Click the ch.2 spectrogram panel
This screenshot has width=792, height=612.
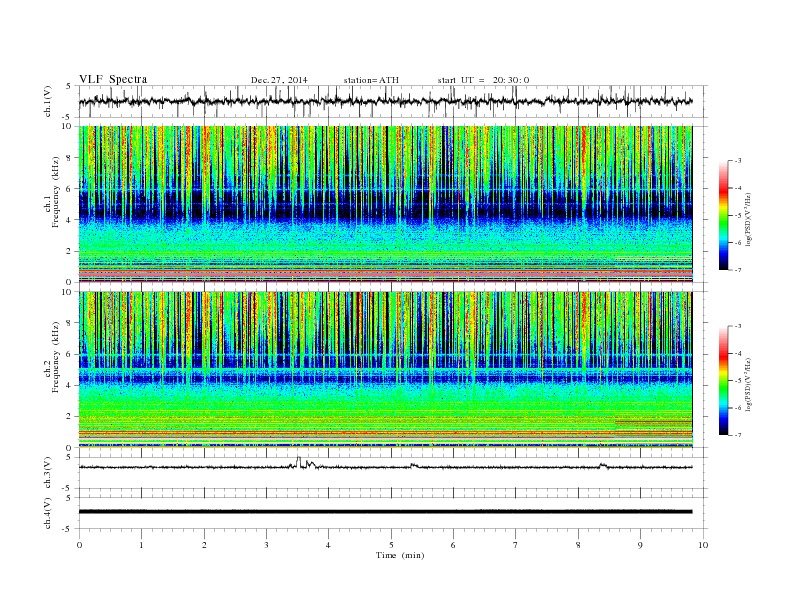385,370
